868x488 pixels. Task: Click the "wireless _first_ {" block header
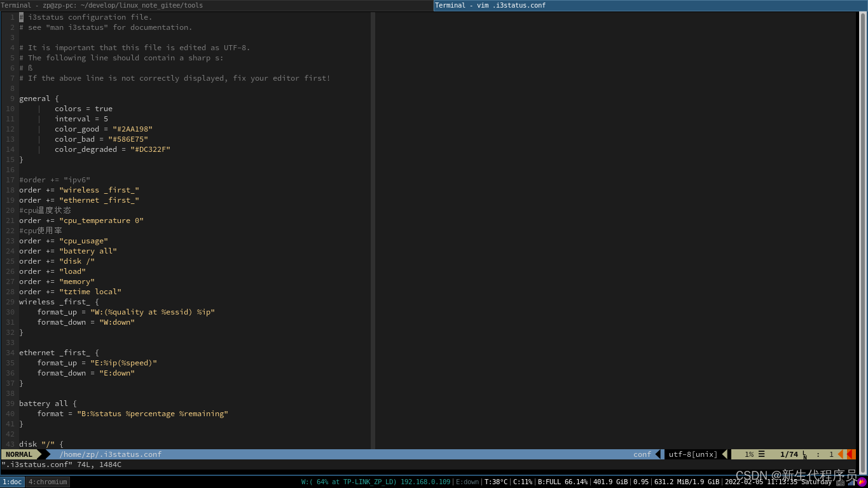point(59,302)
